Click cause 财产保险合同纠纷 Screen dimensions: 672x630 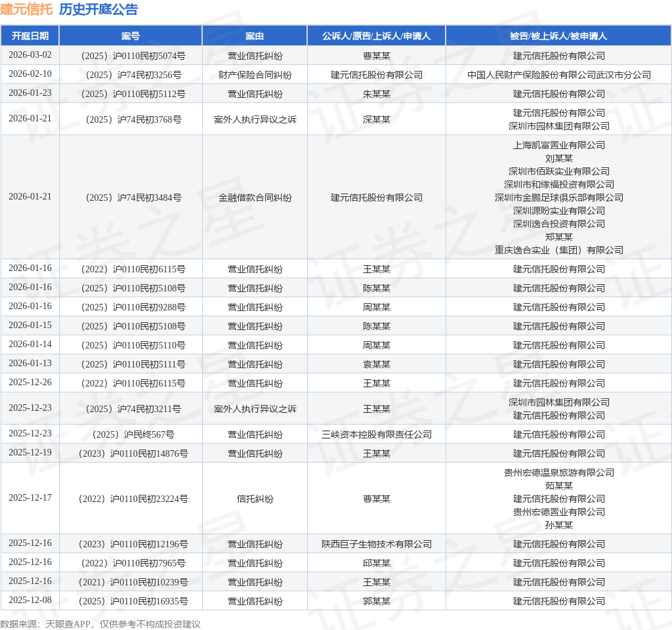(x=255, y=75)
